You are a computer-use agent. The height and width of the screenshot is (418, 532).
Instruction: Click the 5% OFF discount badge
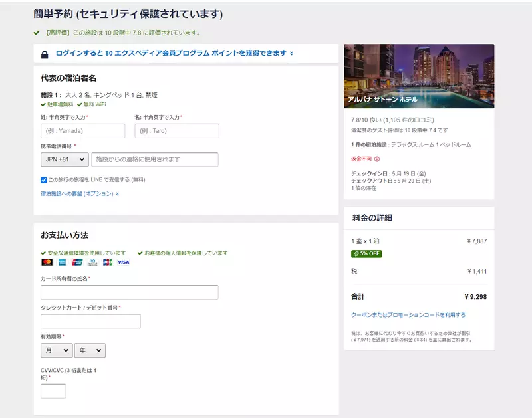366,253
